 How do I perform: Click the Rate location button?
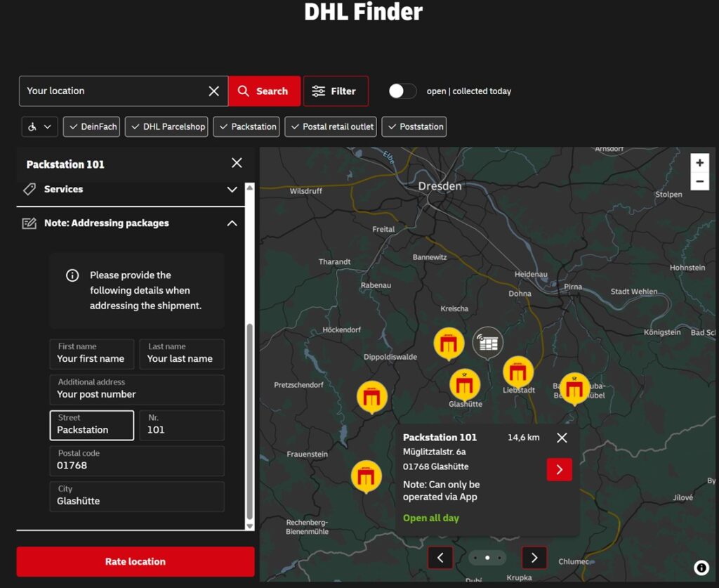click(x=136, y=561)
